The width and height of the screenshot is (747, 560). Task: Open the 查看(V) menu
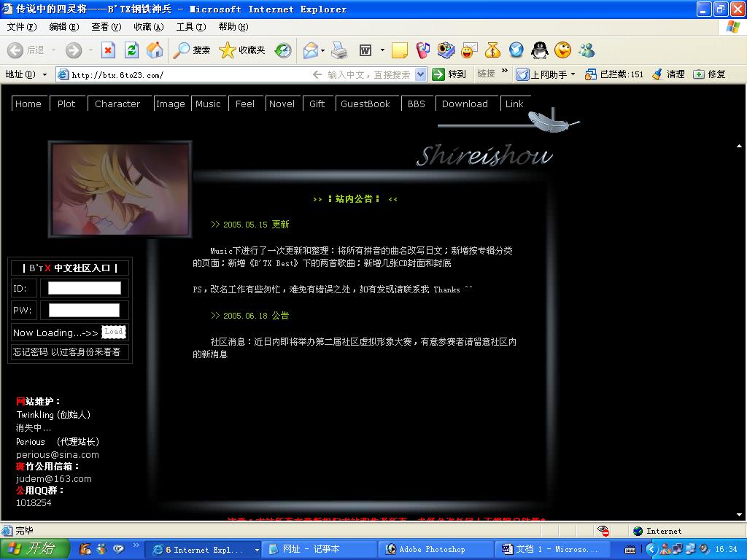tap(107, 27)
